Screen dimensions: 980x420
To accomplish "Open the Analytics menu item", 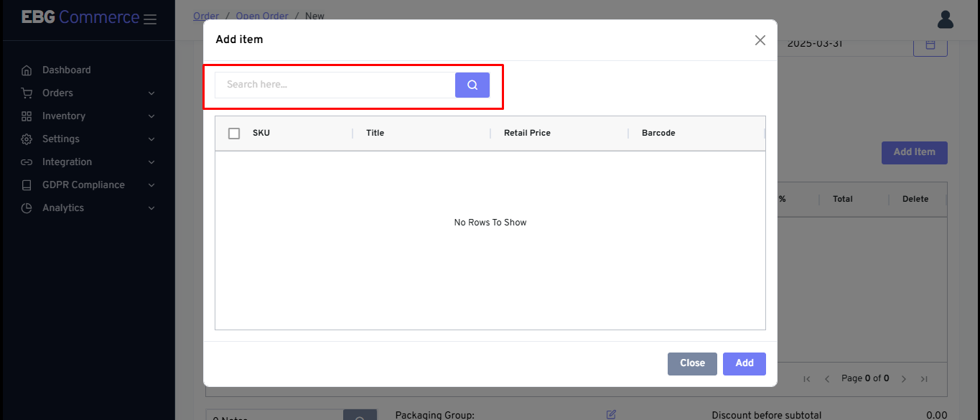I will pos(62,207).
